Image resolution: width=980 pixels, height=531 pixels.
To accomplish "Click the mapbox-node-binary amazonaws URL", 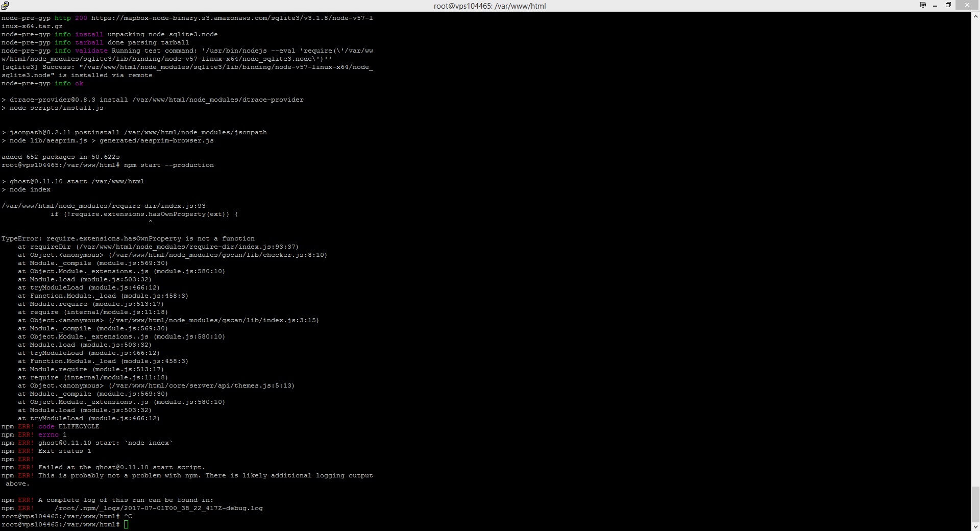I will [x=232, y=18].
